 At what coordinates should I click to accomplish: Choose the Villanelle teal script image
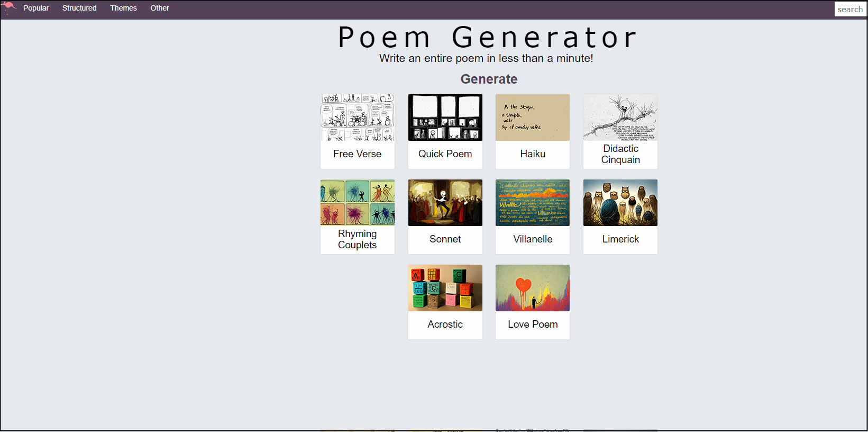[x=533, y=203]
